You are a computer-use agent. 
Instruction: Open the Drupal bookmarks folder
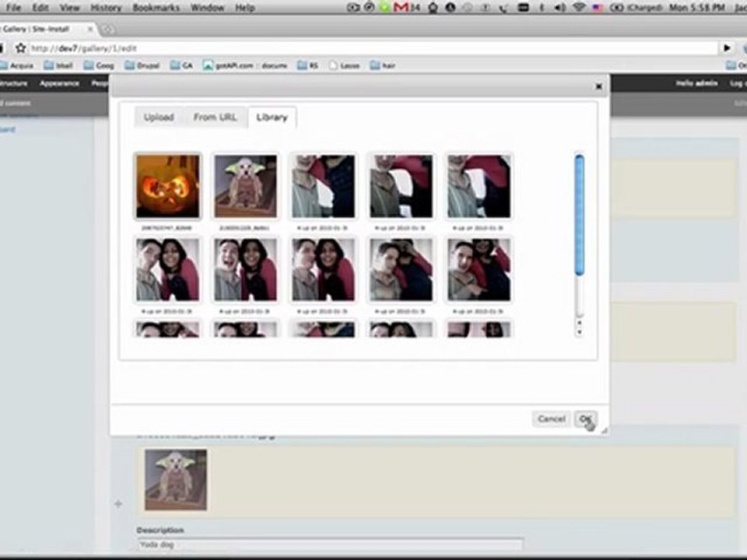[x=142, y=65]
